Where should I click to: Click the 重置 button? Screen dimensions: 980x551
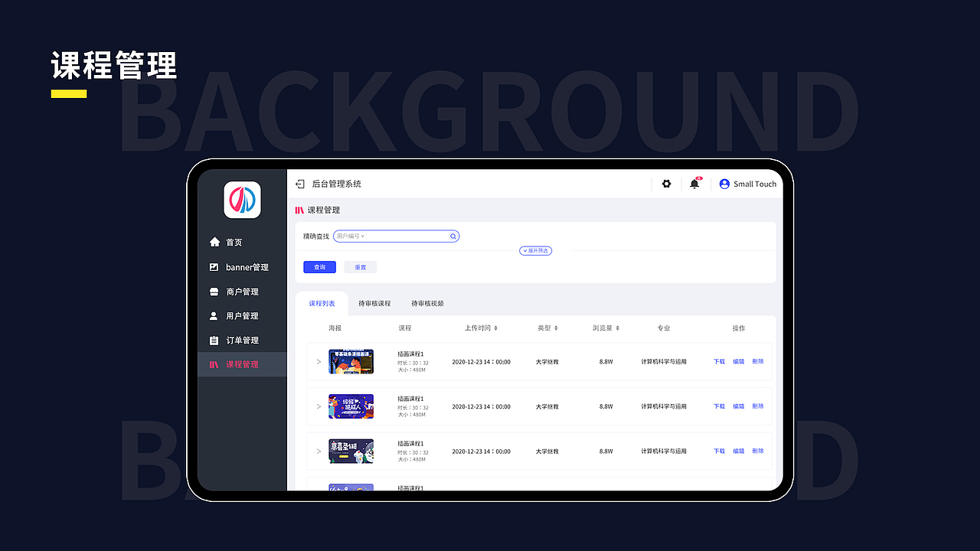[360, 267]
